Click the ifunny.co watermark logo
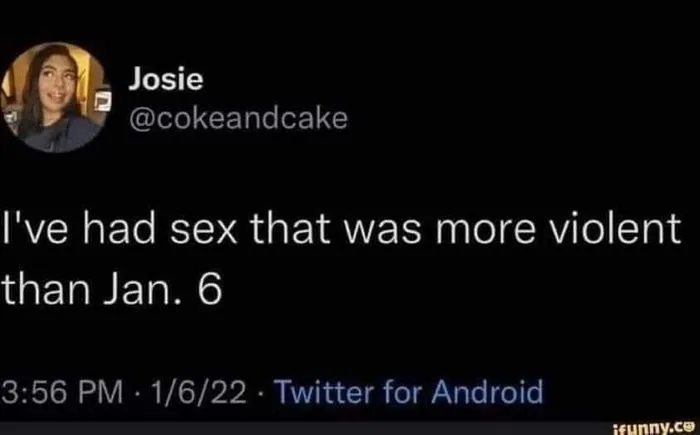The image size is (700, 435). click(663, 423)
